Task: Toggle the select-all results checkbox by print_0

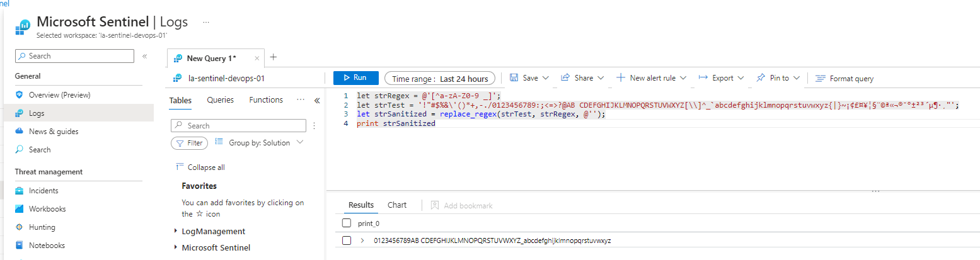Action: (x=347, y=223)
